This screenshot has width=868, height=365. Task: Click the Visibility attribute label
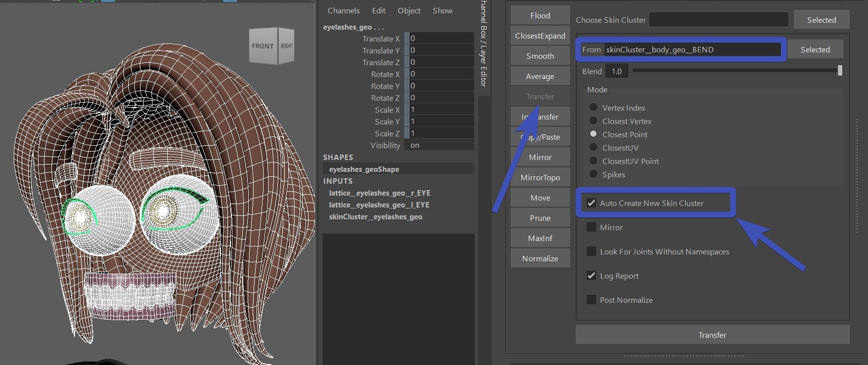pyautogui.click(x=385, y=145)
